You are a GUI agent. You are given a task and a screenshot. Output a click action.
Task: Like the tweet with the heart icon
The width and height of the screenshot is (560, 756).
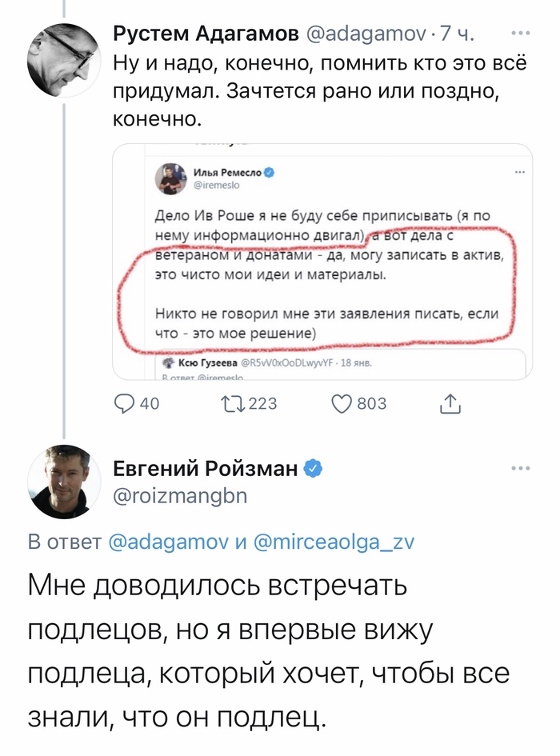343,404
